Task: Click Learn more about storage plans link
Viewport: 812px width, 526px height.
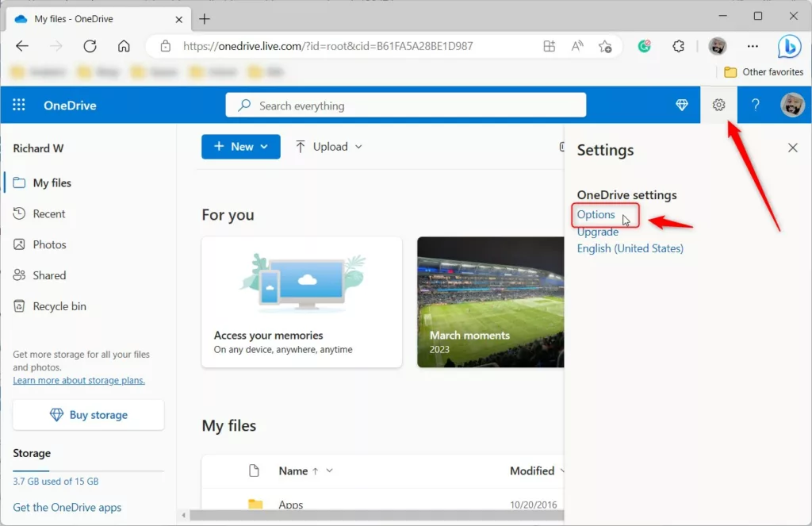Action: click(x=79, y=380)
